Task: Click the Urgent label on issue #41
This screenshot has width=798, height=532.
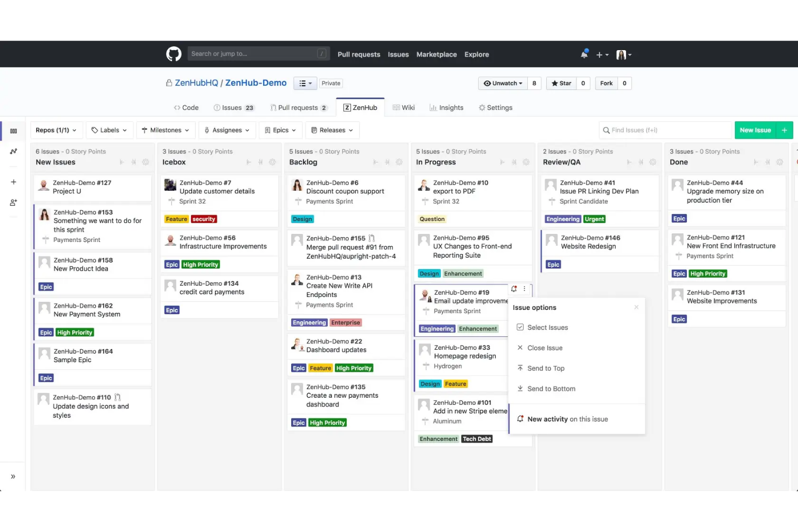Action: 594,219
